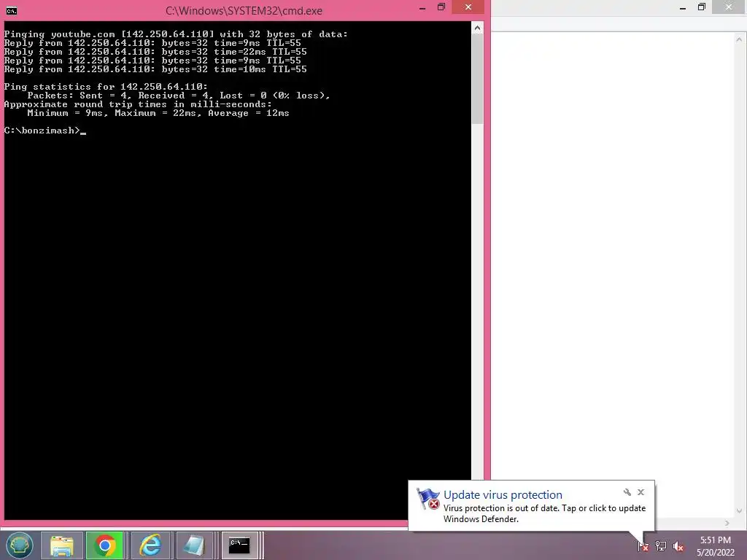
Task: Click the 'Pinging youtube.com' output line
Action: [176, 34]
